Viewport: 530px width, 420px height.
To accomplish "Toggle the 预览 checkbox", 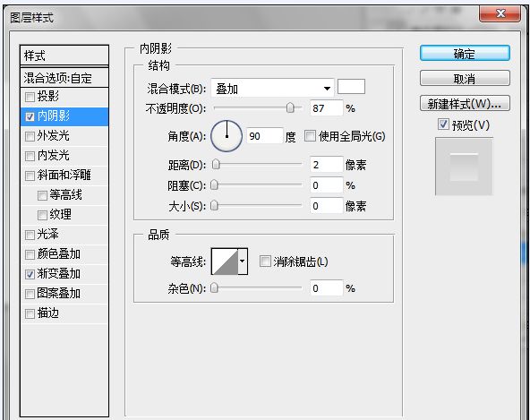I will [443, 124].
